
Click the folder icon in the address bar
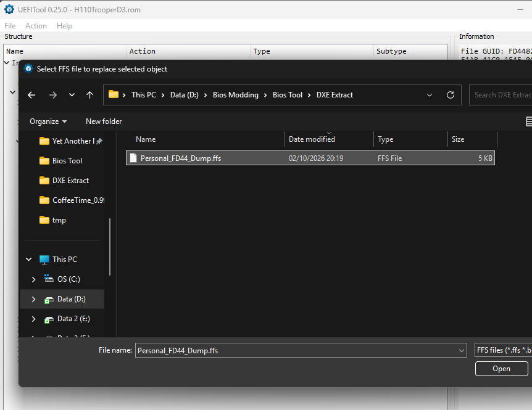114,94
